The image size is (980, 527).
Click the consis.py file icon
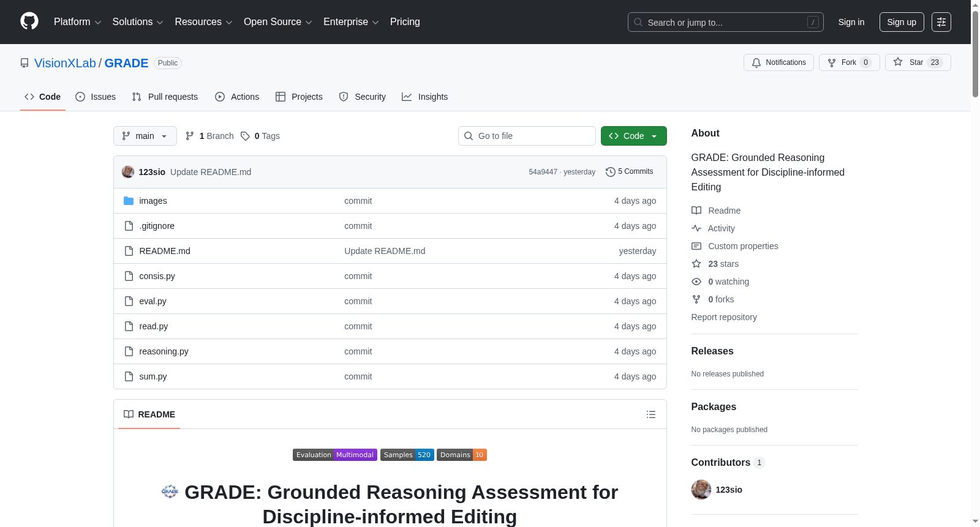129,276
